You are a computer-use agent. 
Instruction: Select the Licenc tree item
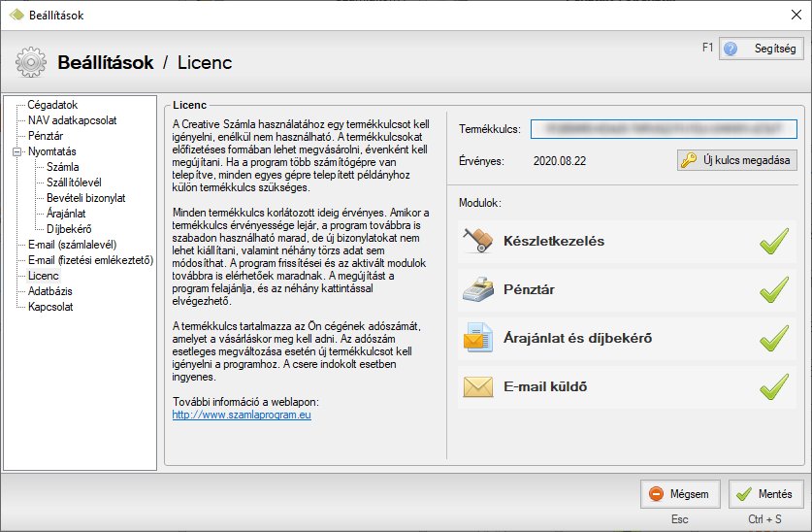[44, 276]
